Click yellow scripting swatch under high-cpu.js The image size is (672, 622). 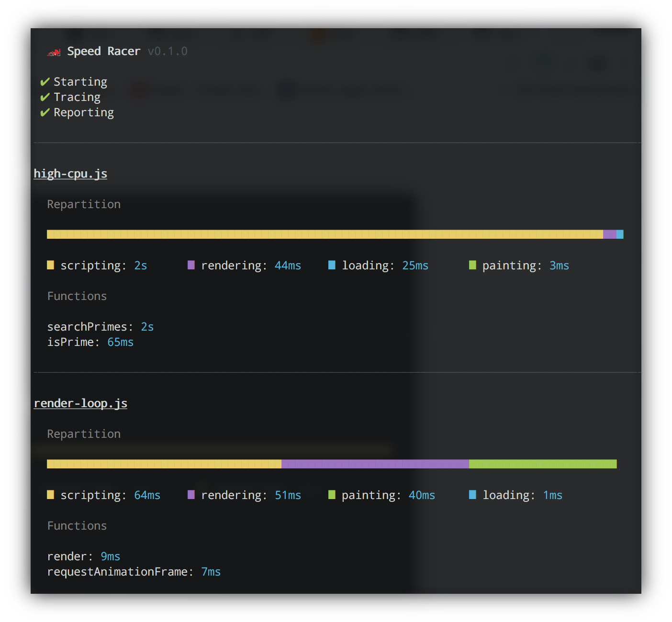[50, 265]
